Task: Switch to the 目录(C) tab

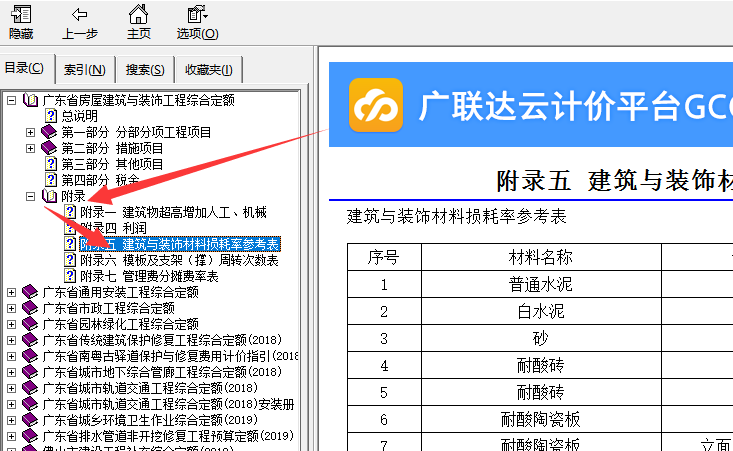Action: coord(24,68)
